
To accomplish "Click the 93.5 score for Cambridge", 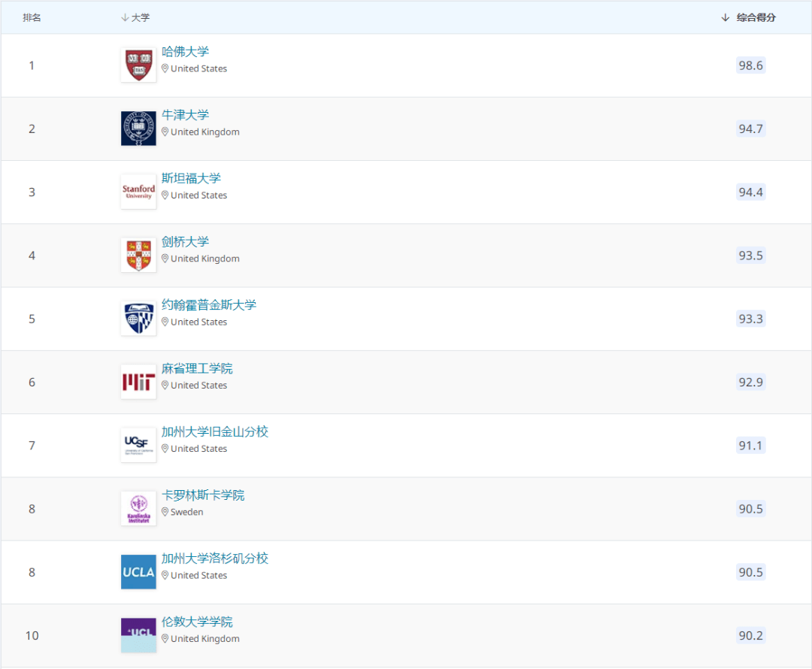I will click(750, 256).
